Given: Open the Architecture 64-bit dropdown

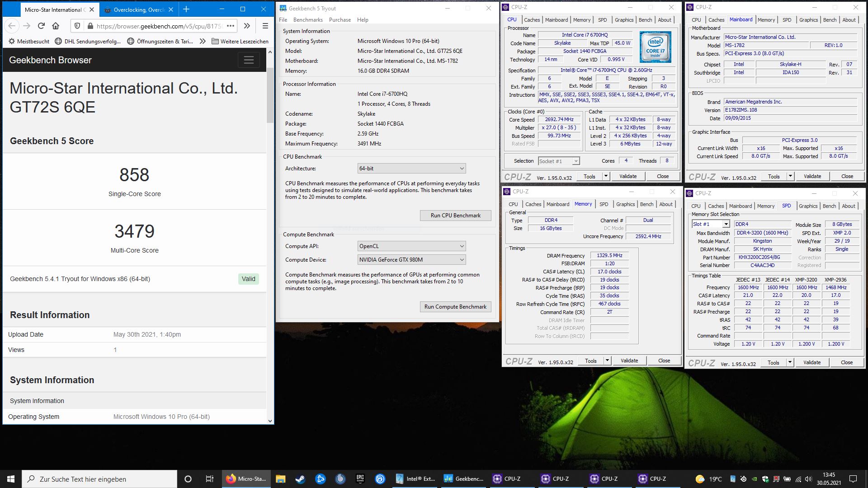Looking at the screenshot, I should click(411, 169).
